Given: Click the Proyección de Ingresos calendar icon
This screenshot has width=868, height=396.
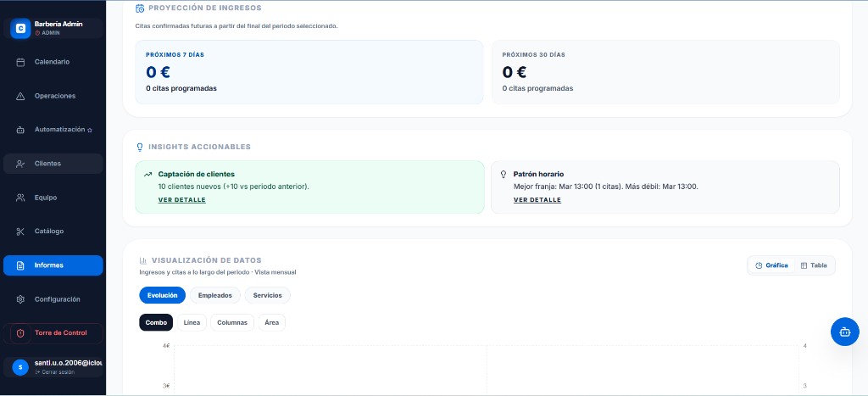Looking at the screenshot, I should (140, 8).
